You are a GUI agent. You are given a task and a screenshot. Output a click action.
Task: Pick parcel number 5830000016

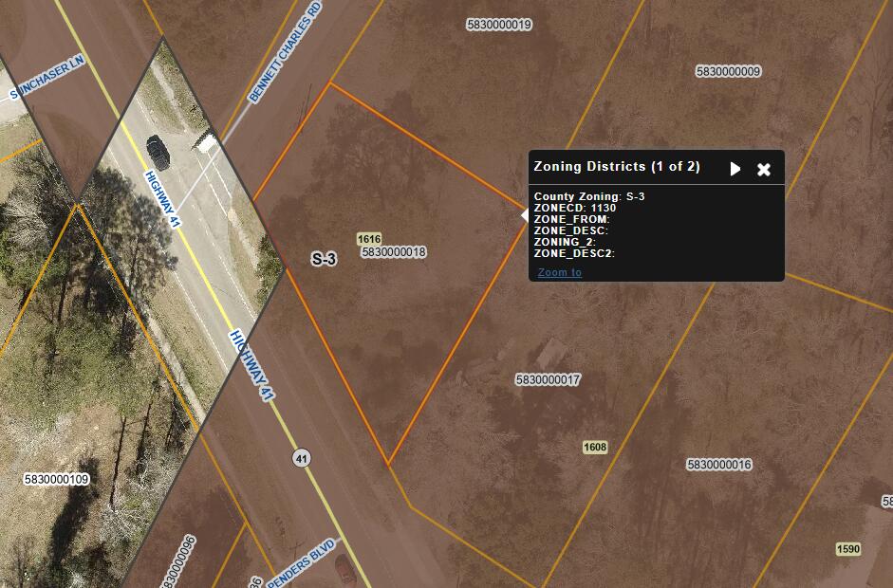pos(719,465)
